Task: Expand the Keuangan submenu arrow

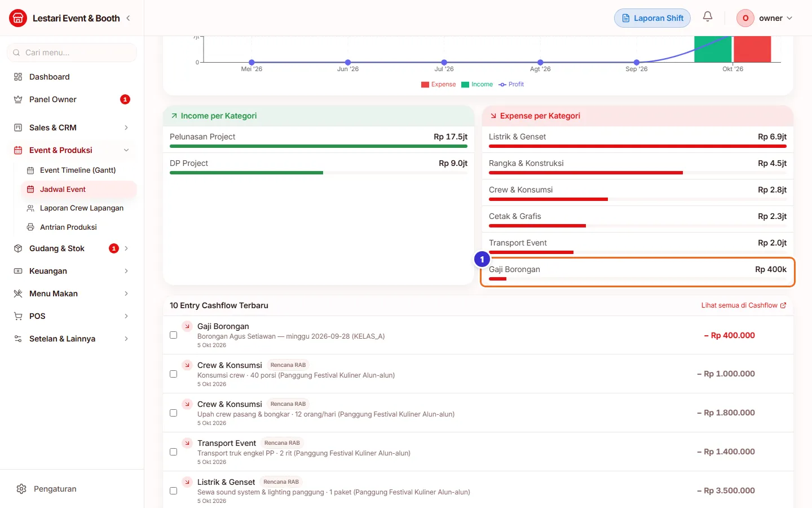Action: tap(126, 271)
